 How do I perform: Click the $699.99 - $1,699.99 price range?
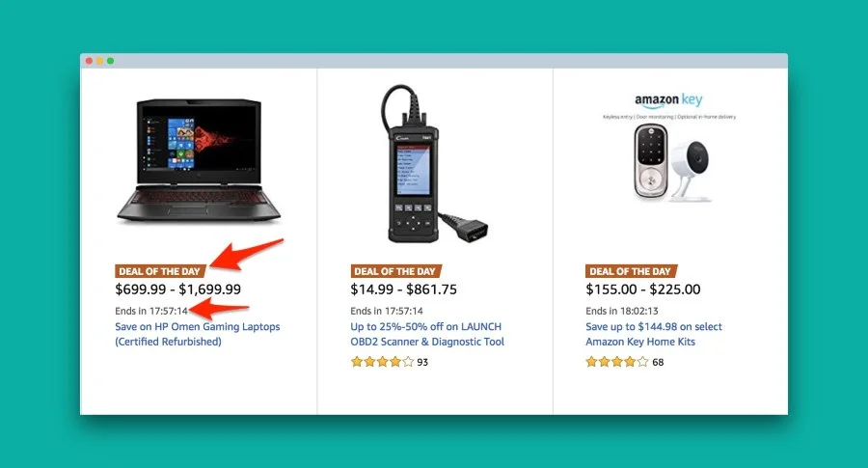[178, 289]
